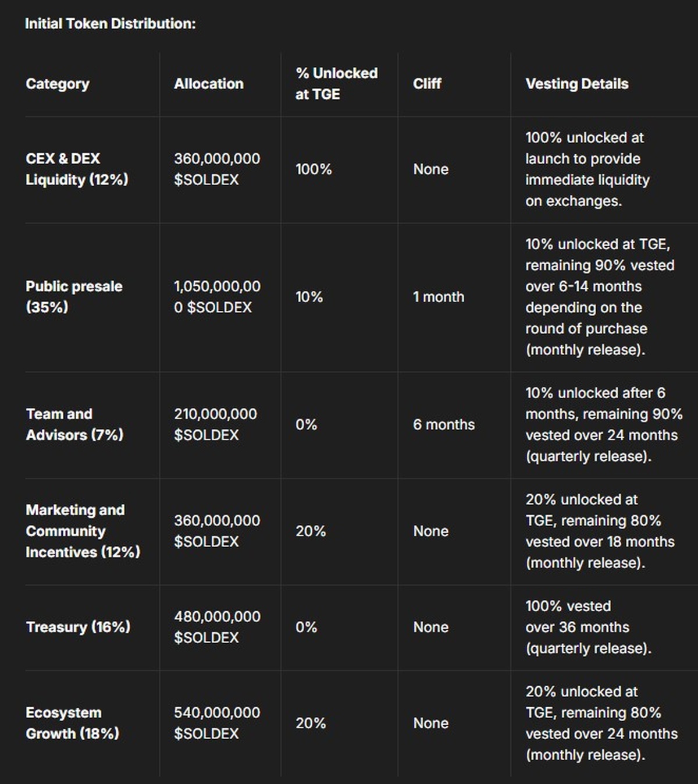Click the CEX & DEX Liquidity (12%) cell
This screenshot has width=698, height=784.
coord(76,169)
